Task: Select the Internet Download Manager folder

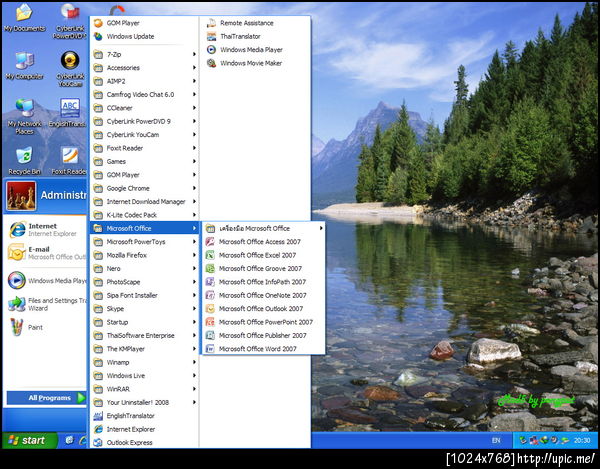Action: click(x=145, y=201)
